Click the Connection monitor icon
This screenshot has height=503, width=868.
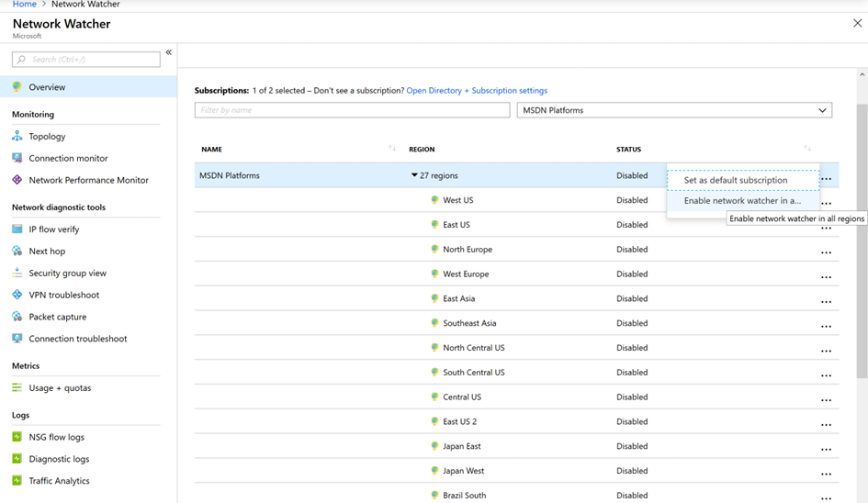click(17, 158)
